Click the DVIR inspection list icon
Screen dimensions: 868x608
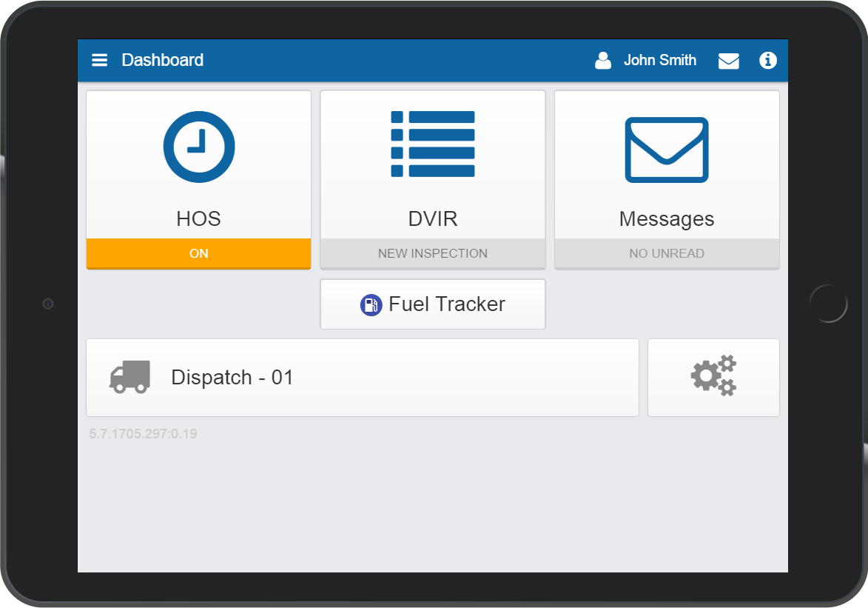click(x=432, y=144)
